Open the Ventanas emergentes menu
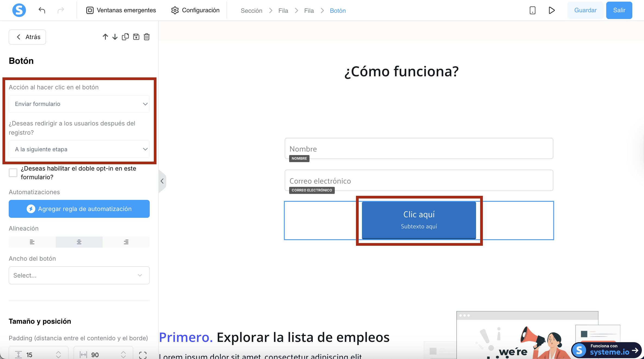 121,10
